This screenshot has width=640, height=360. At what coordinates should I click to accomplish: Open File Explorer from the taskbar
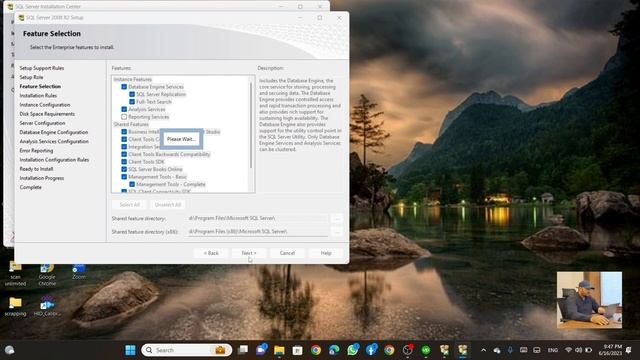pyautogui.click(x=279, y=350)
